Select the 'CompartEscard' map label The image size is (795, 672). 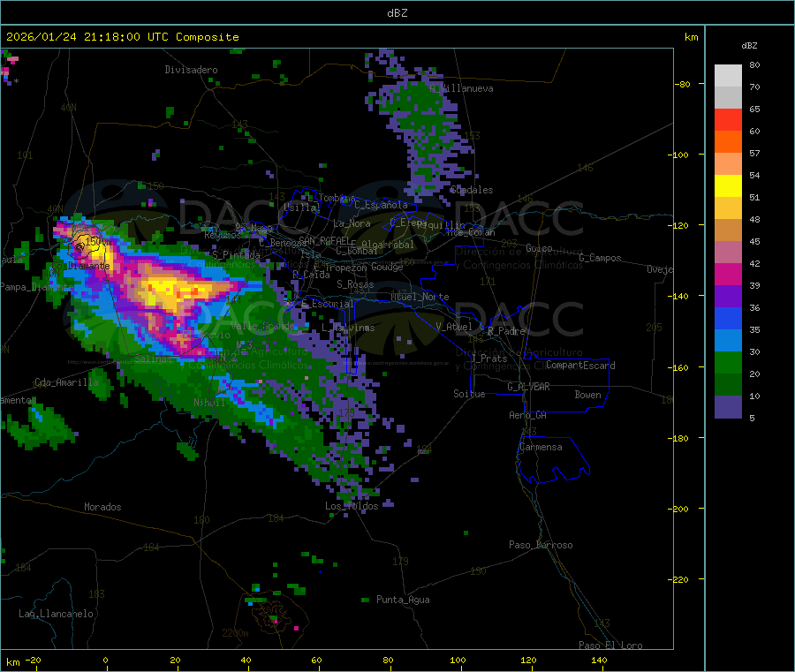click(580, 366)
